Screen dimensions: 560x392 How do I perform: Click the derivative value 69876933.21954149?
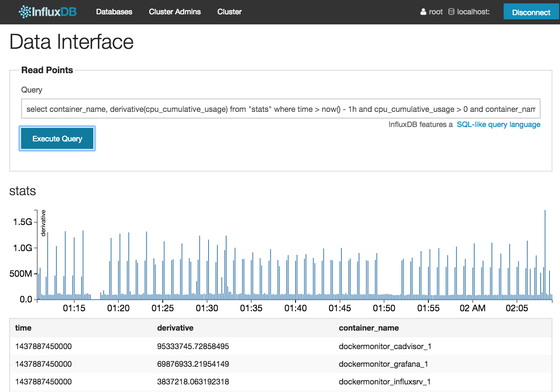click(193, 364)
